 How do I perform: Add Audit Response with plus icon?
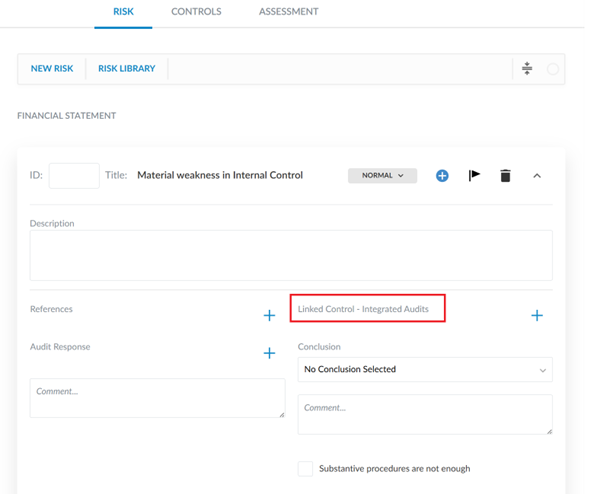(x=269, y=353)
